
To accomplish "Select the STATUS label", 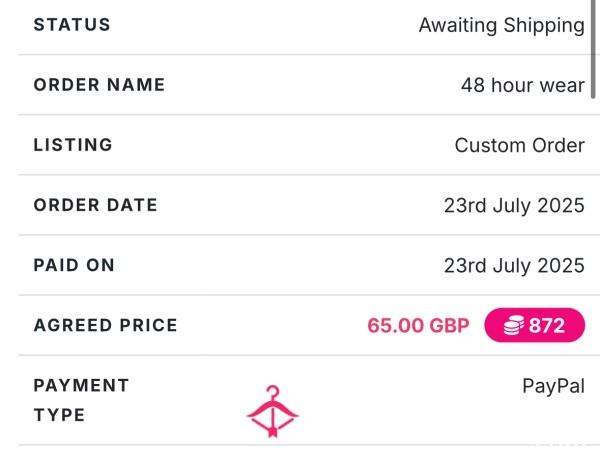I will 72,25.
